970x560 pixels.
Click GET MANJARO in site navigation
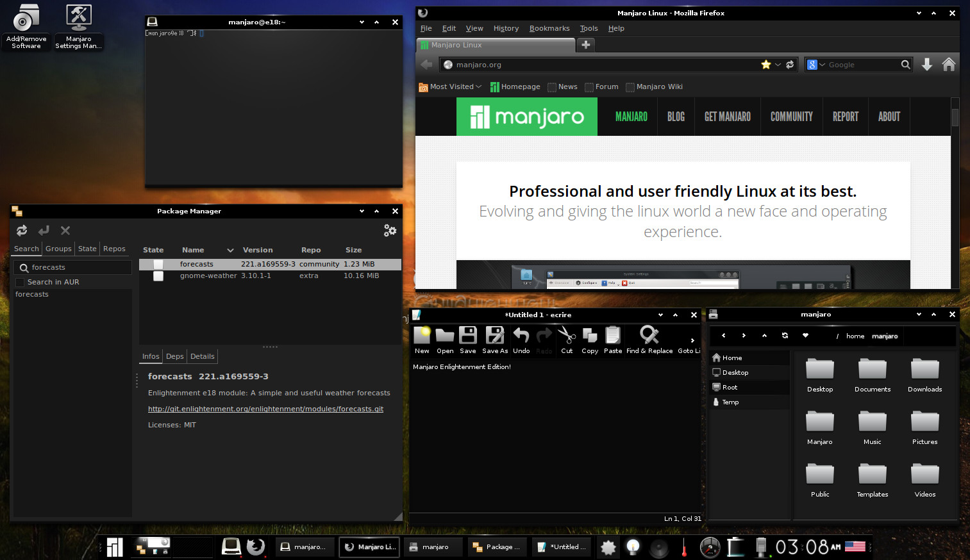(x=728, y=117)
